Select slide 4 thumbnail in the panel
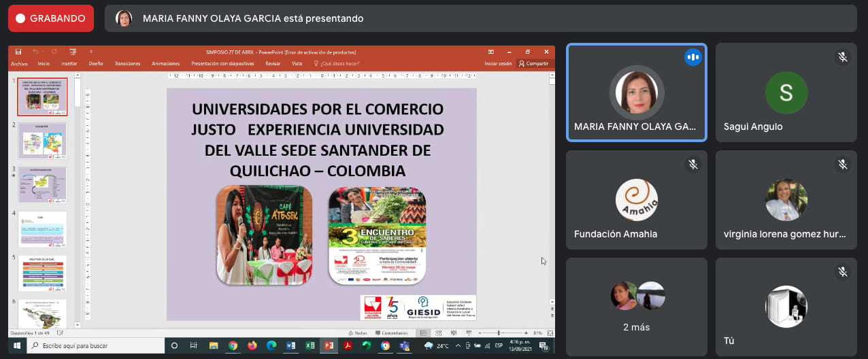The height and width of the screenshot is (359, 868). point(42,229)
